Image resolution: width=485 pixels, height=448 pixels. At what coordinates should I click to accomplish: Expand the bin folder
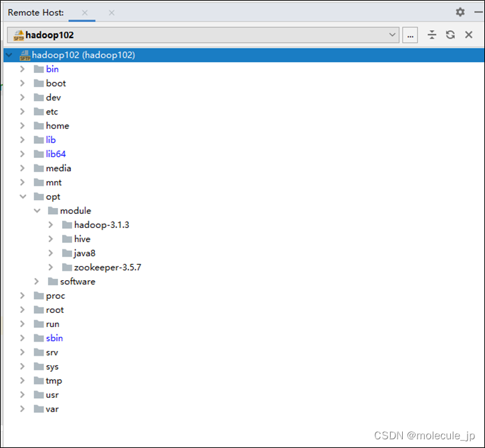22,69
